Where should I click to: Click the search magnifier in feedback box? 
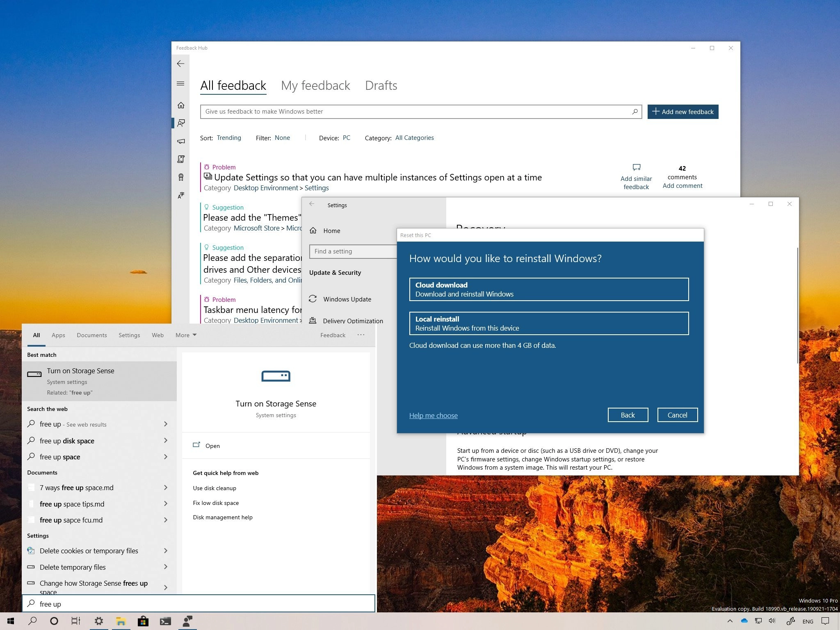coord(635,112)
